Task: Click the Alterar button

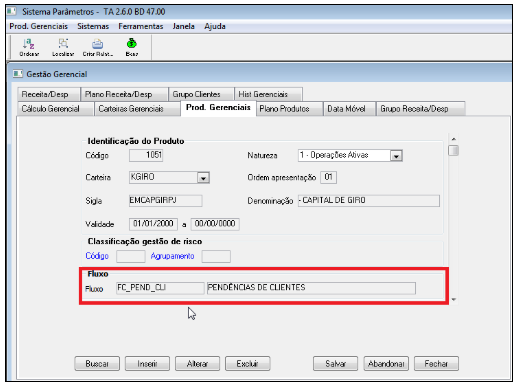Action: click(197, 364)
